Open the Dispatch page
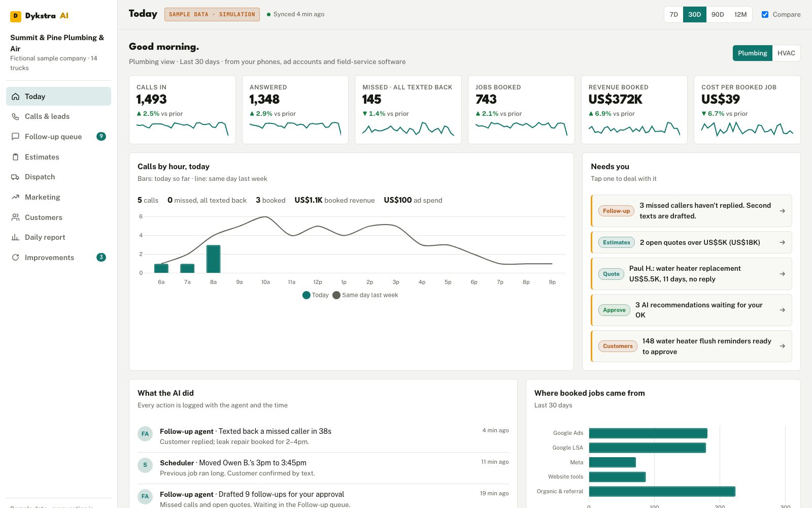Screen dimensions: 812x508 (58, 177)
